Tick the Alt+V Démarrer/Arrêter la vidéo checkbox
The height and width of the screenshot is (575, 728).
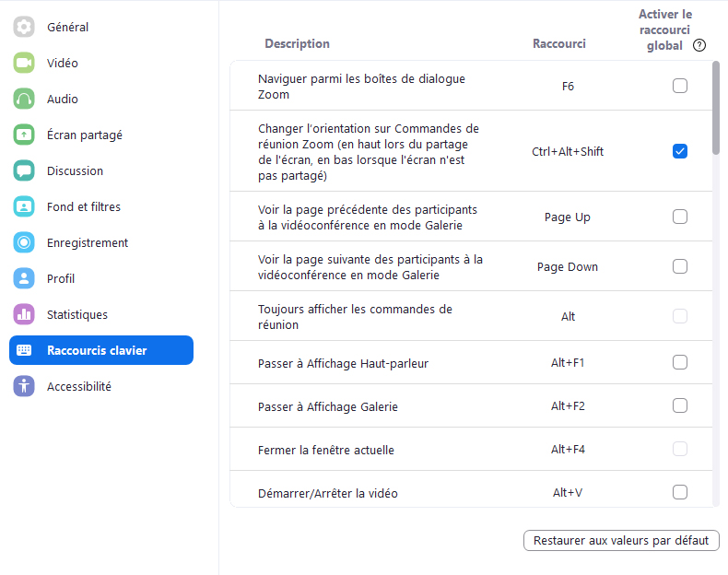(x=680, y=492)
